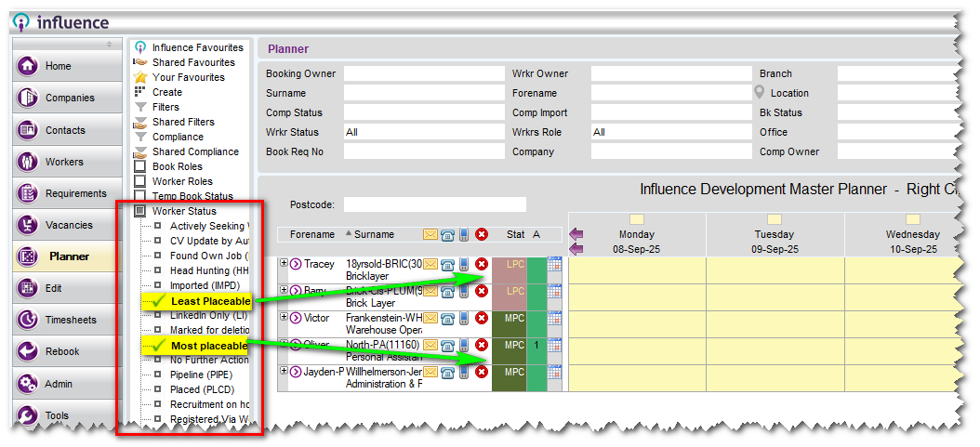
Task: Check the Pipeline (PIPE) status box
Action: (x=158, y=375)
